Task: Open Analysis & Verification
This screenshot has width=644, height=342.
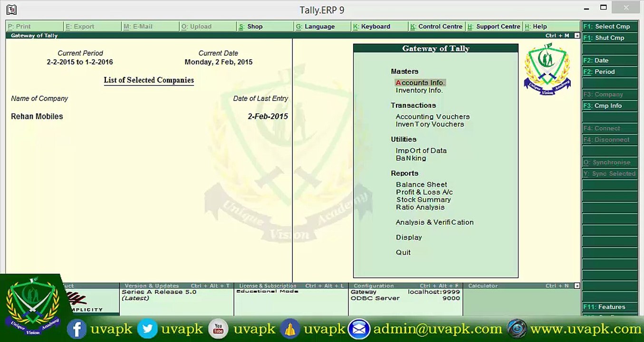Action: (435, 222)
